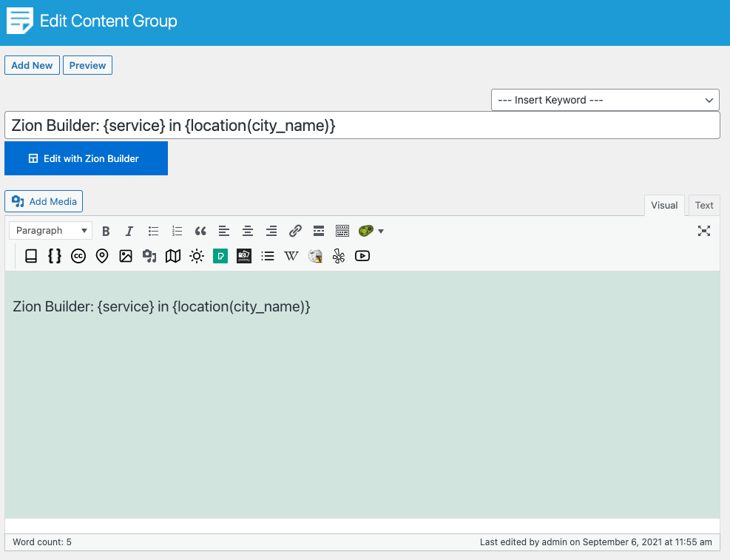The image size is (730, 560).
Task: Toggle bold formatting
Action: pyautogui.click(x=106, y=231)
